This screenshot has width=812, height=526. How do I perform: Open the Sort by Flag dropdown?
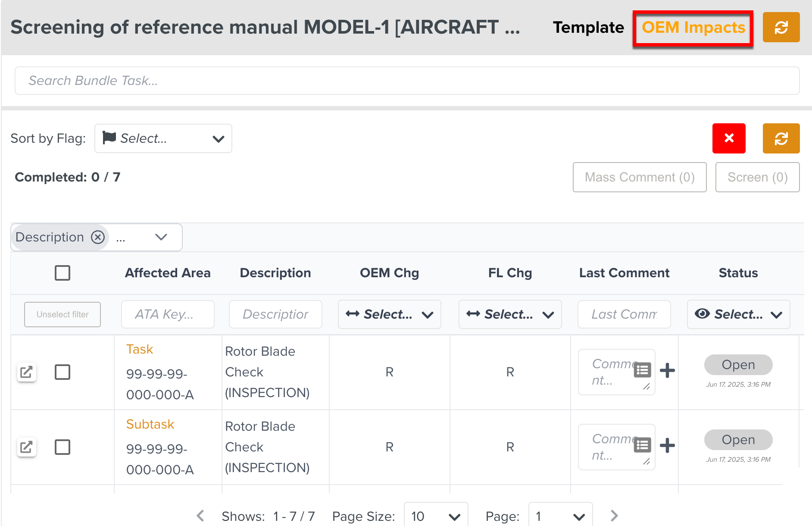tap(163, 138)
